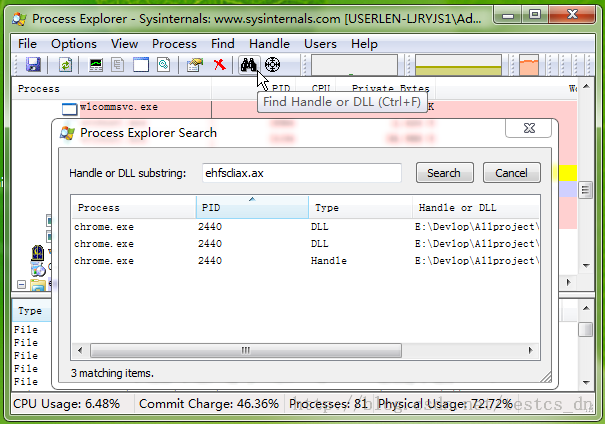This screenshot has height=424, width=605.
Task: Show lower pane toolbar icon
Action: [x=141, y=64]
